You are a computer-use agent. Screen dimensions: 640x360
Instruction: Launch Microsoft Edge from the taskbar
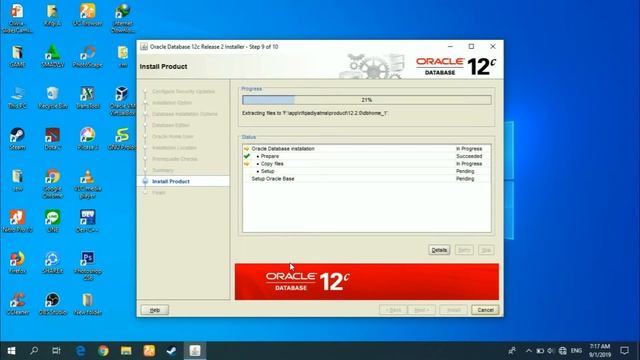pos(80,351)
